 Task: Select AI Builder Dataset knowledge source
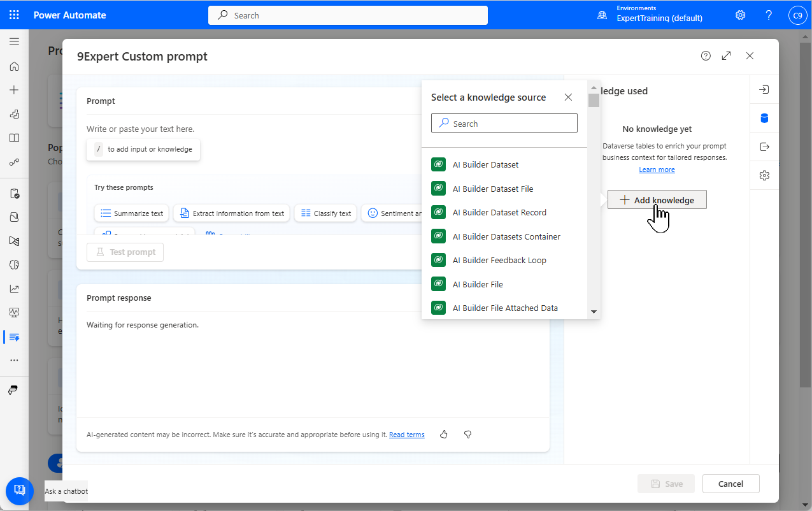pyautogui.click(x=485, y=165)
